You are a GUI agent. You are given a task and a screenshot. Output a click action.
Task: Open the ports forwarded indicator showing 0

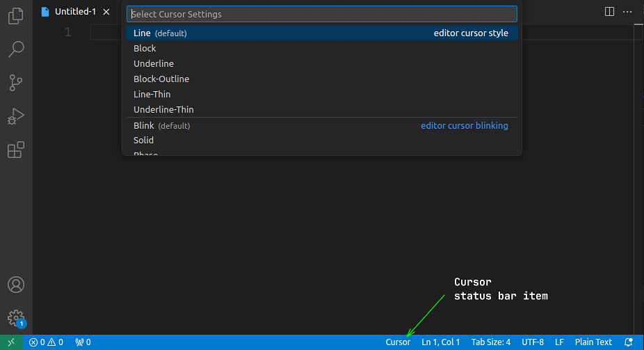pos(83,342)
